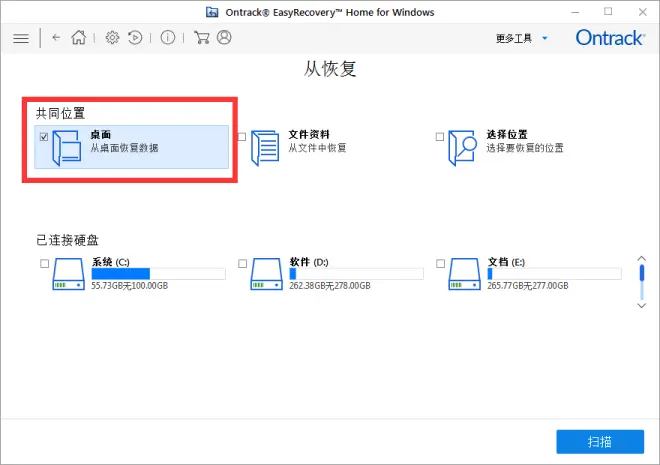Screen dimensions: 660x465
Task: Click the 扫描 scan button
Action: click(600, 441)
